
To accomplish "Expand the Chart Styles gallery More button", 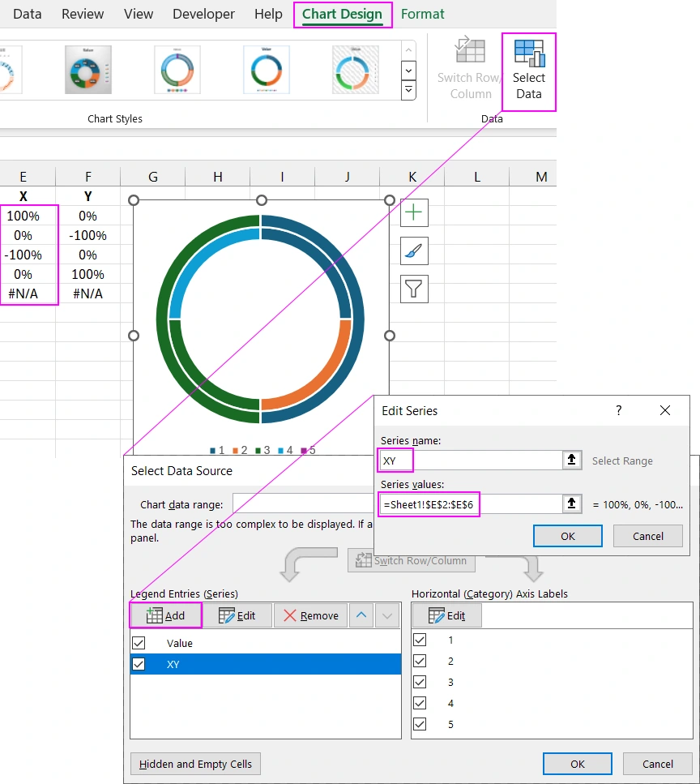I will click(408, 90).
